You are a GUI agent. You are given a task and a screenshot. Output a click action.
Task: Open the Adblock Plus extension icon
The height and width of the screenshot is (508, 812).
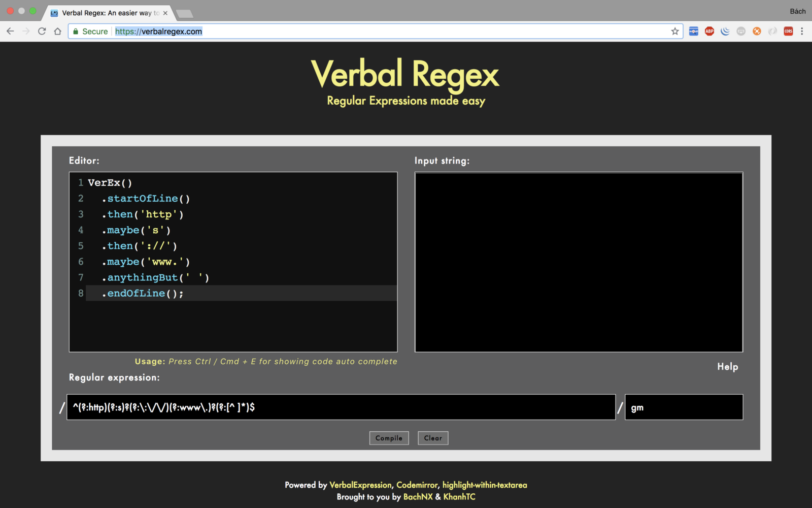[709, 31]
